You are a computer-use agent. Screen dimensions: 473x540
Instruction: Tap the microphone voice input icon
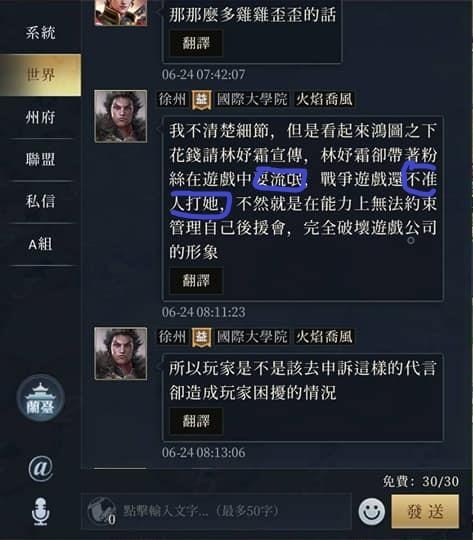click(x=41, y=511)
